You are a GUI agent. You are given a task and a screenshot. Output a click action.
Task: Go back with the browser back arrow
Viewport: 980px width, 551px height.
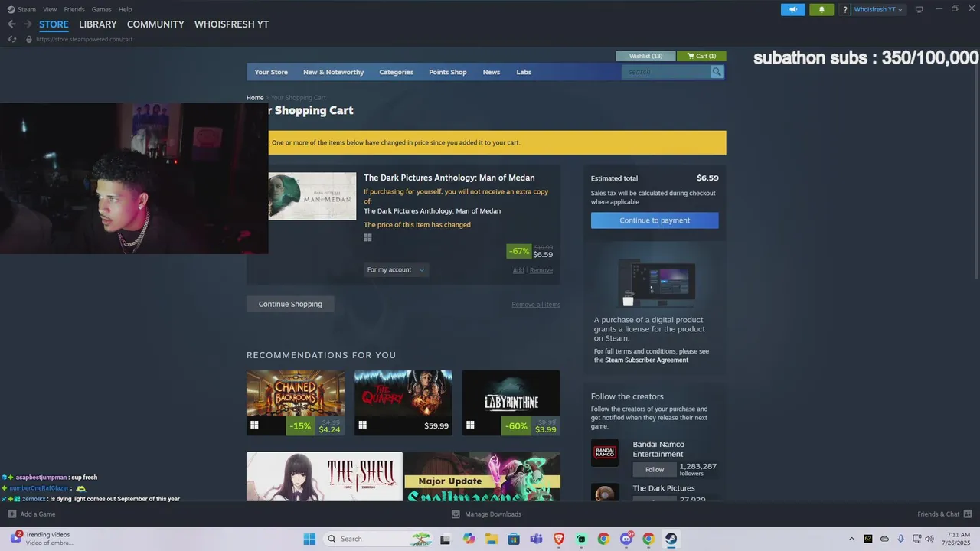(x=11, y=24)
